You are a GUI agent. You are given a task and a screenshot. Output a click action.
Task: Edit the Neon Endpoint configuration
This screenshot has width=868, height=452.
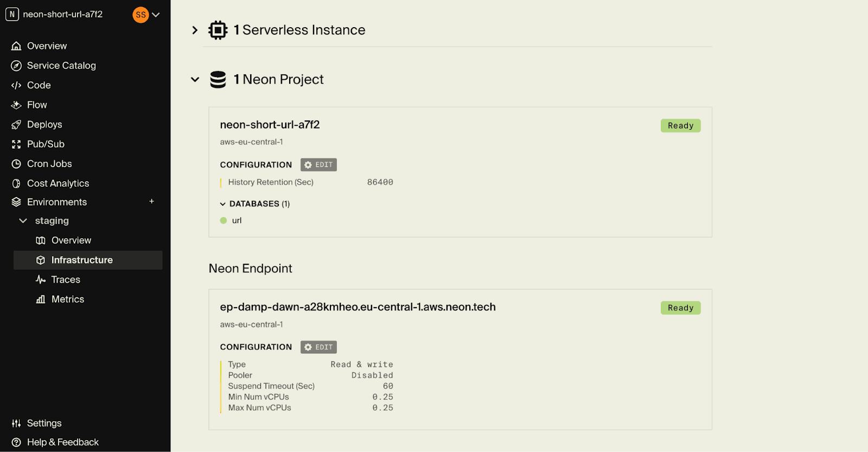pos(318,347)
